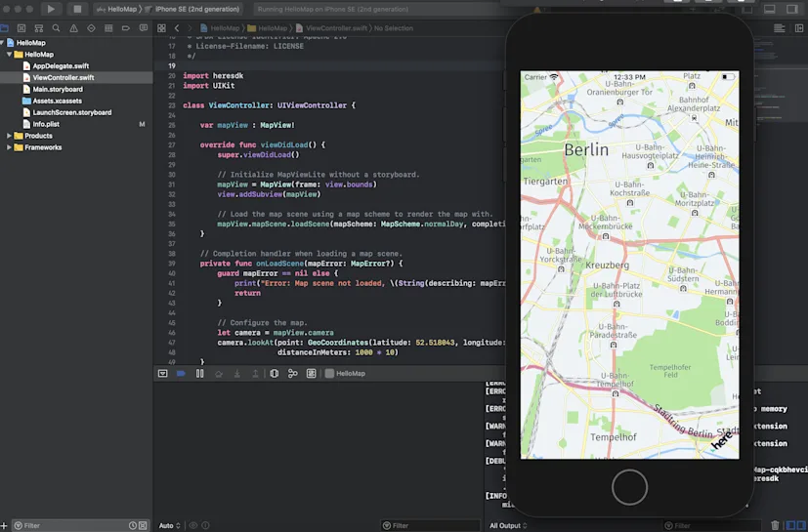Viewport: 808px width, 532px height.
Task: Open the Debug navigator
Action: coord(108,28)
